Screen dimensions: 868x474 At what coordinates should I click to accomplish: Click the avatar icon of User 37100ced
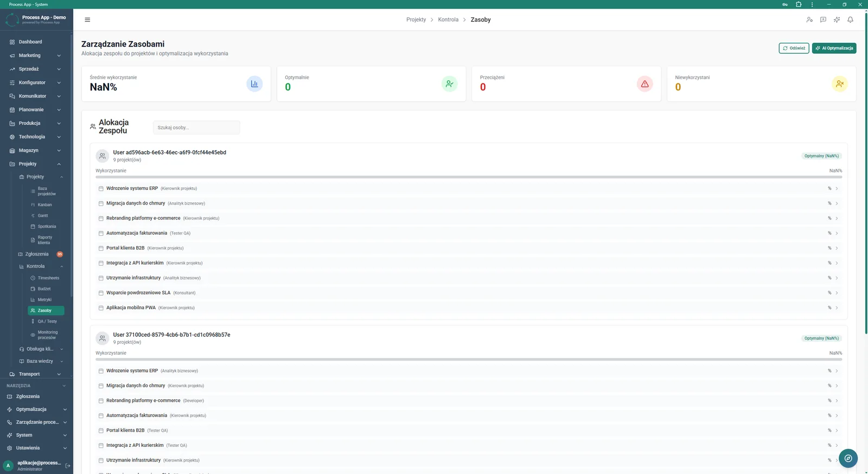(x=102, y=338)
